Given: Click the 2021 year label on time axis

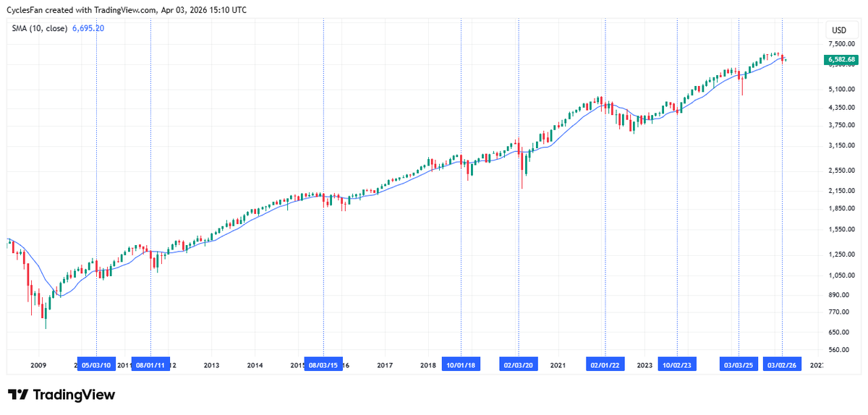Looking at the screenshot, I should [558, 366].
